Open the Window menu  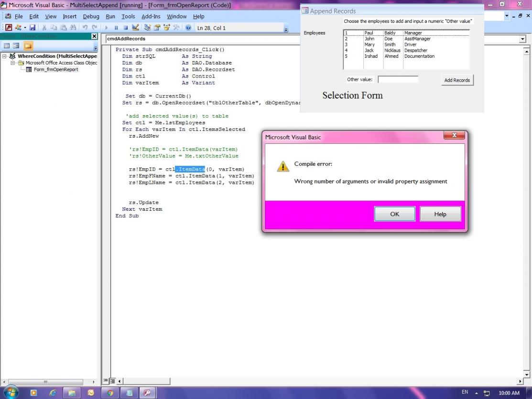[x=177, y=16]
